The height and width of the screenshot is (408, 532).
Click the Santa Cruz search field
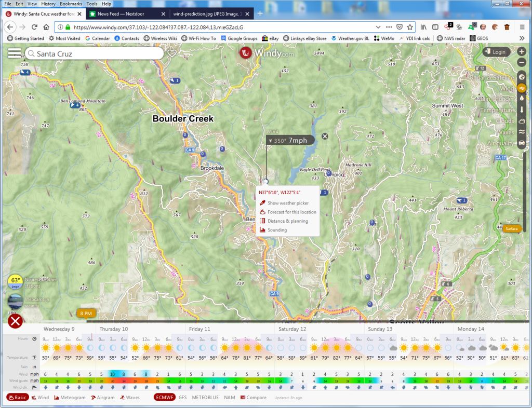(x=96, y=53)
